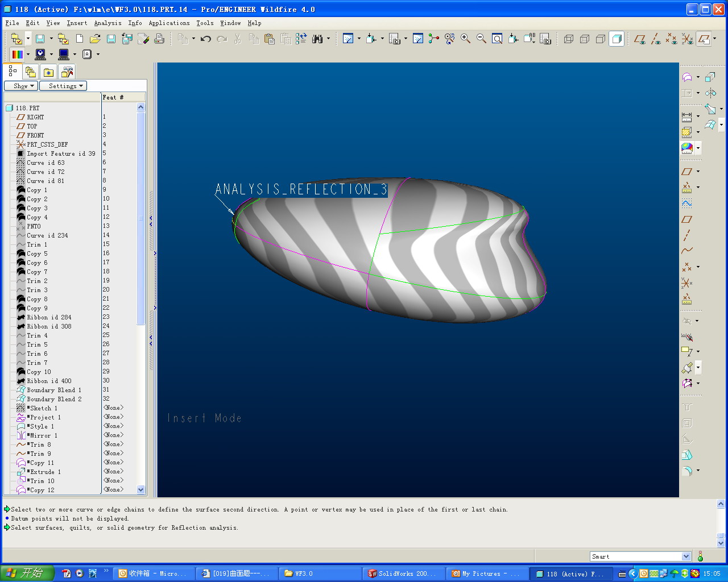Click the Undo arrow icon
728x582 pixels.
click(x=206, y=39)
